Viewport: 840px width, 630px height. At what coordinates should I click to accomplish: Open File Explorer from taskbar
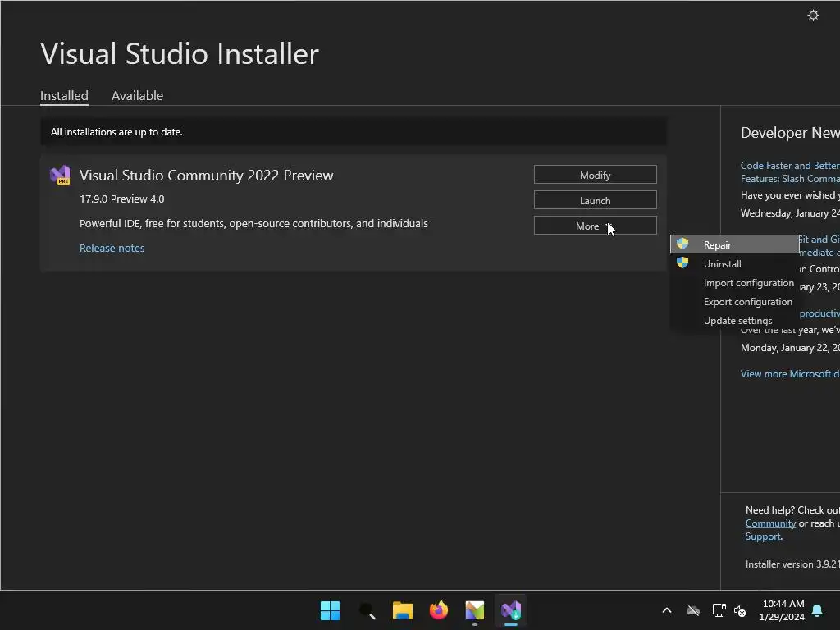coord(402,610)
